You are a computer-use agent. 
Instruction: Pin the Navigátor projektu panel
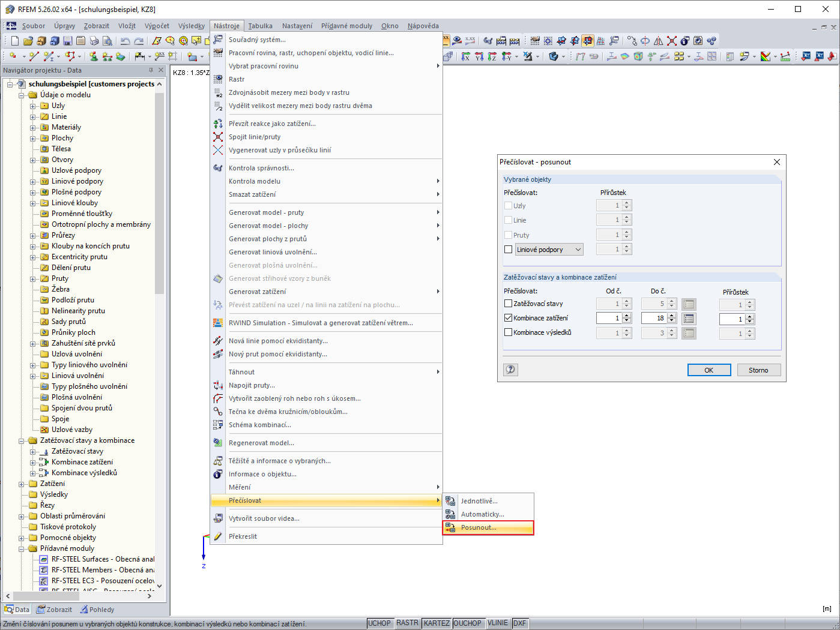pos(151,70)
